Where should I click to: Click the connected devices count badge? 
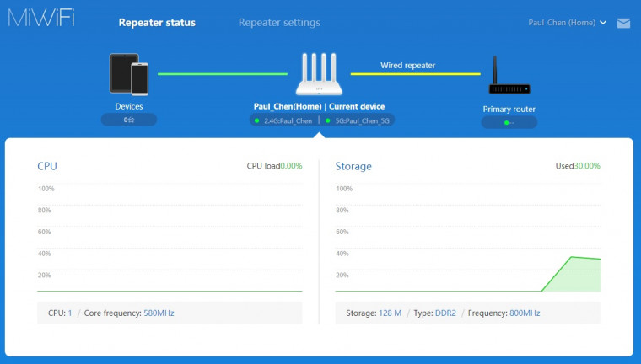point(129,120)
